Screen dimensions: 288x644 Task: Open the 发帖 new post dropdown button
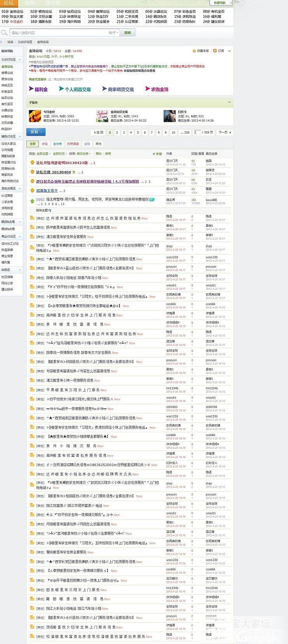pyautogui.click(x=36, y=132)
